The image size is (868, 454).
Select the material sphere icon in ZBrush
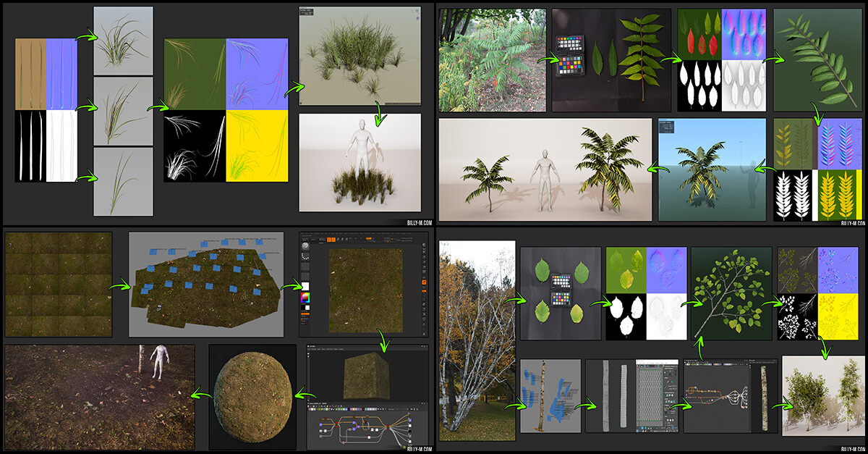pos(307,284)
